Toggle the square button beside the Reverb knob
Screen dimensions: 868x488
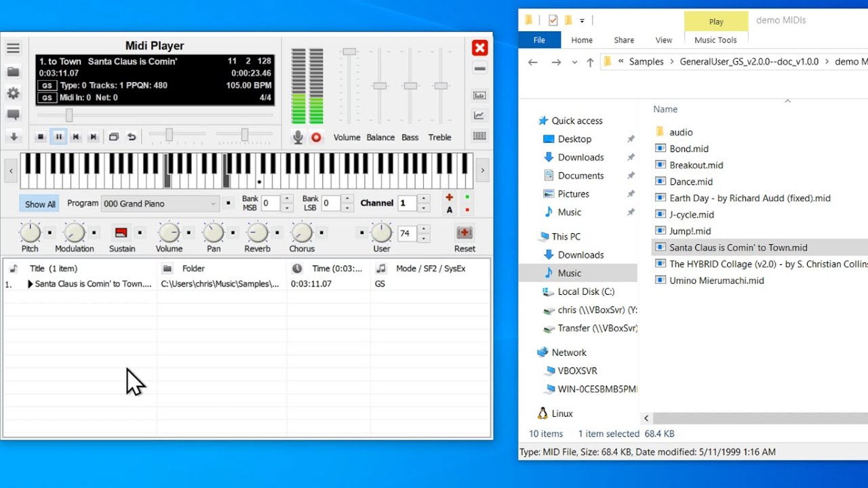pos(277,232)
